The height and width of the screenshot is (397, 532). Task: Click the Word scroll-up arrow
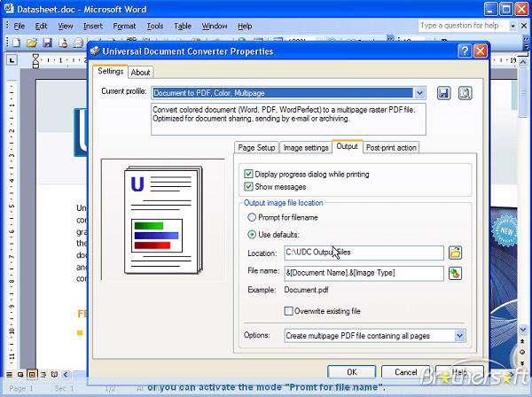tap(523, 62)
